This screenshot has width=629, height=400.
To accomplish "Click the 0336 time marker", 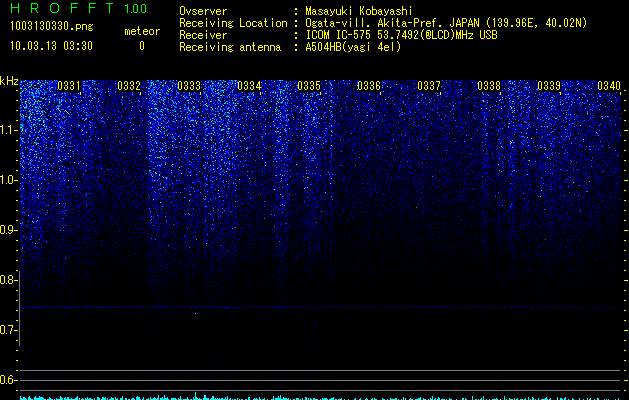I will (x=369, y=86).
